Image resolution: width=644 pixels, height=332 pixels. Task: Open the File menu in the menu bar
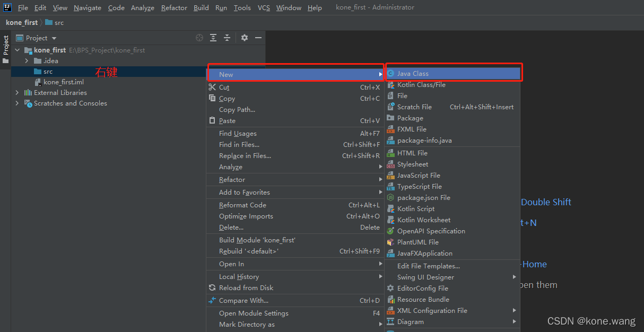(23, 8)
